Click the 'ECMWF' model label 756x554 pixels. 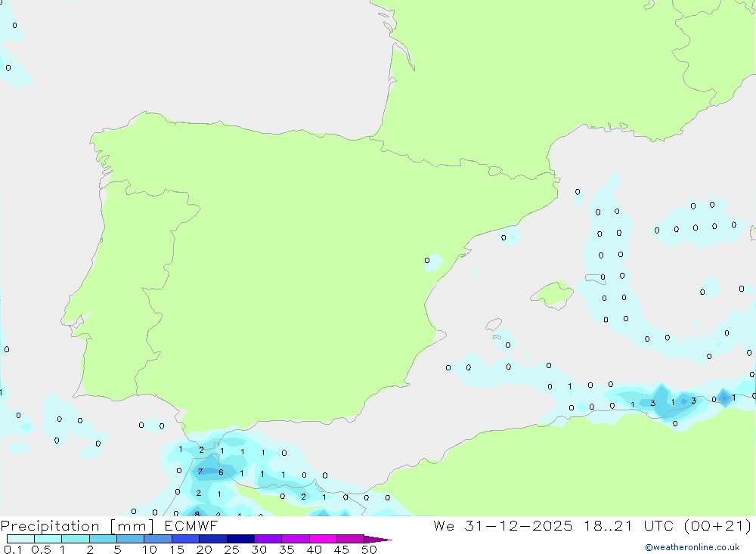[x=191, y=525]
